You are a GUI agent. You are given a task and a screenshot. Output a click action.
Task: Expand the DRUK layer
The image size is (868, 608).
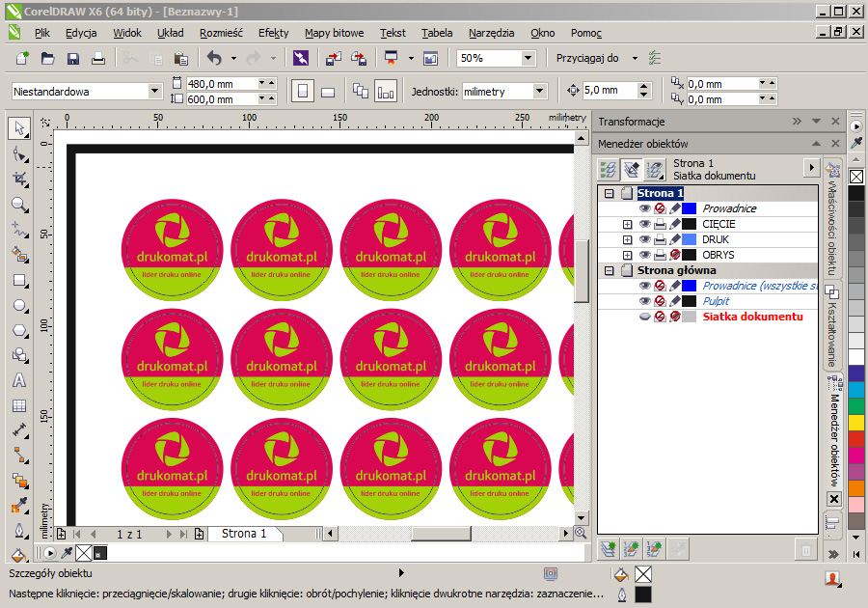[x=627, y=239]
